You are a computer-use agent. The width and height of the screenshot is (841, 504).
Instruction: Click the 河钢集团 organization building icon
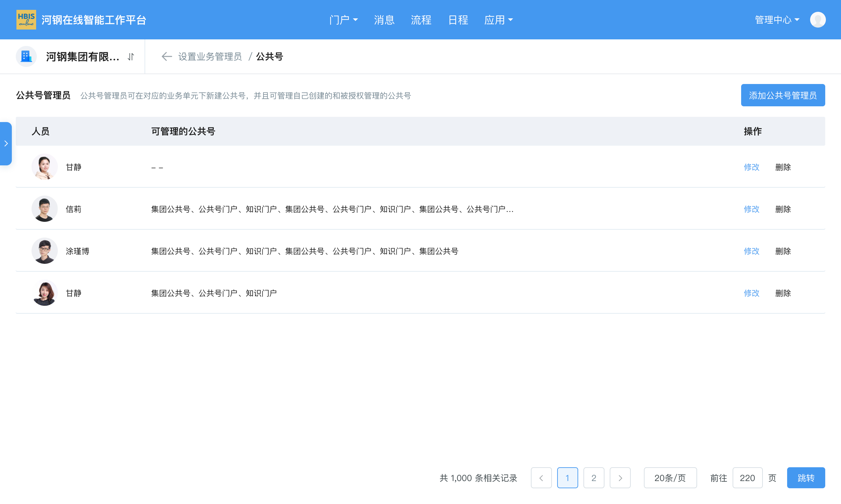coord(26,56)
